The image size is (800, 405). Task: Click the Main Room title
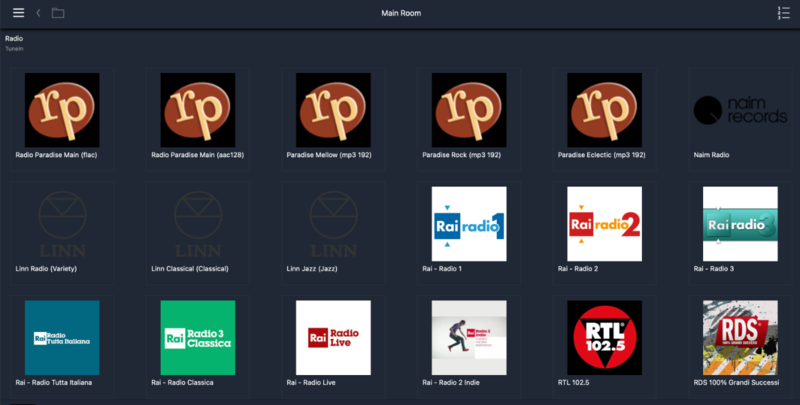point(400,13)
